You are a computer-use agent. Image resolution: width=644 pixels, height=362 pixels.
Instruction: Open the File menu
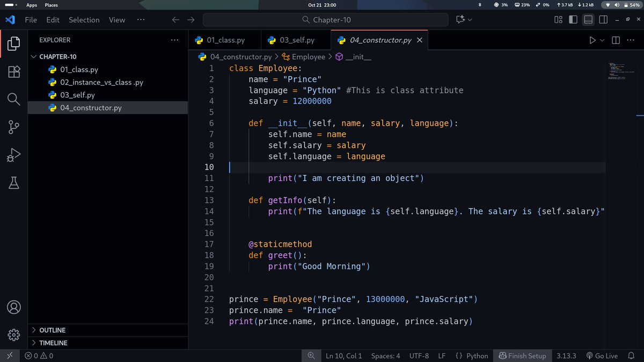(31, 20)
